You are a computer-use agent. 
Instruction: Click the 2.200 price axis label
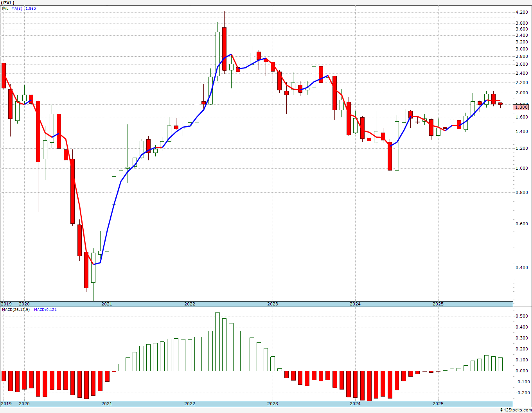[522, 83]
